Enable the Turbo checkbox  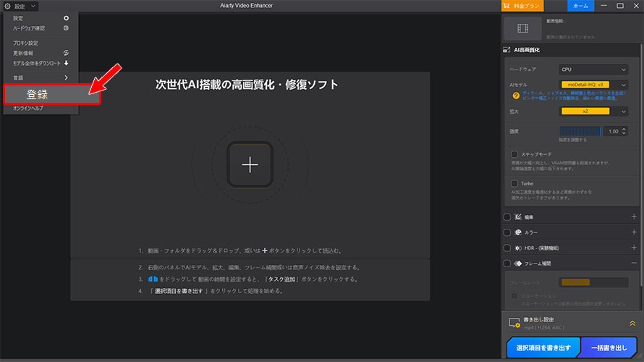pos(514,184)
